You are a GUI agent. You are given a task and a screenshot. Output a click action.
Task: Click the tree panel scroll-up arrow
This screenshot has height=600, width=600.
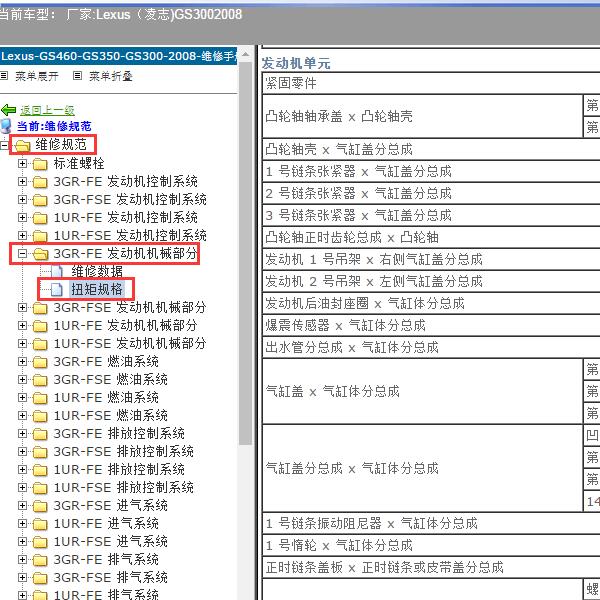click(246, 54)
